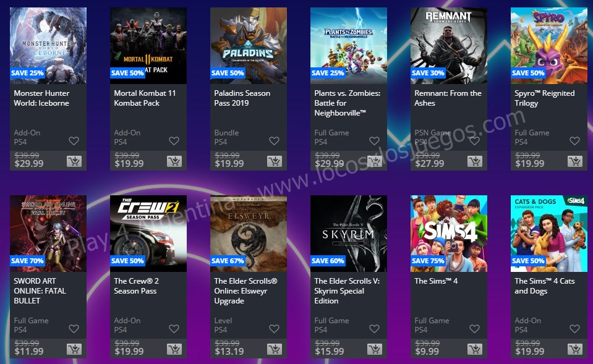Toggle wishlist heart for Elsweyr Upgrade
Viewport: 593px width, 364px height.
point(274,329)
